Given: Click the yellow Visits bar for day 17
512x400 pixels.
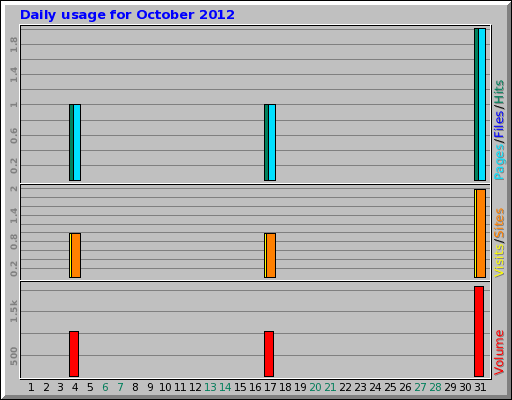Looking at the screenshot, I should coord(266,255).
